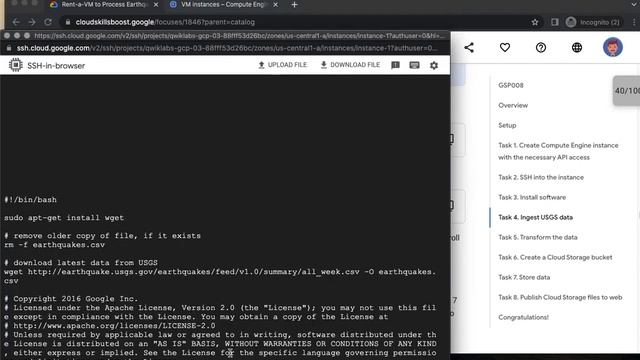Go to Overview section
The width and height of the screenshot is (640, 360).
(513, 105)
